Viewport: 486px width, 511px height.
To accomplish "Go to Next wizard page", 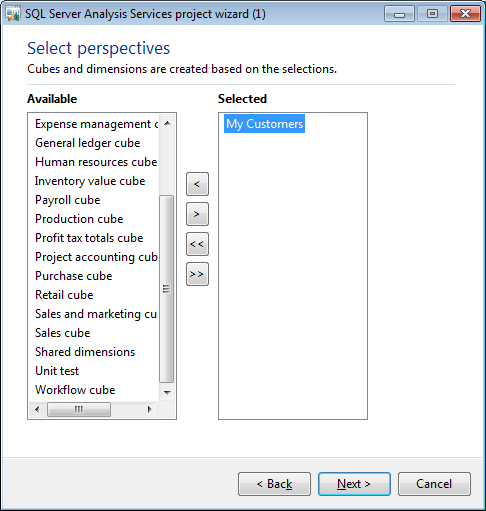I will coord(354,484).
